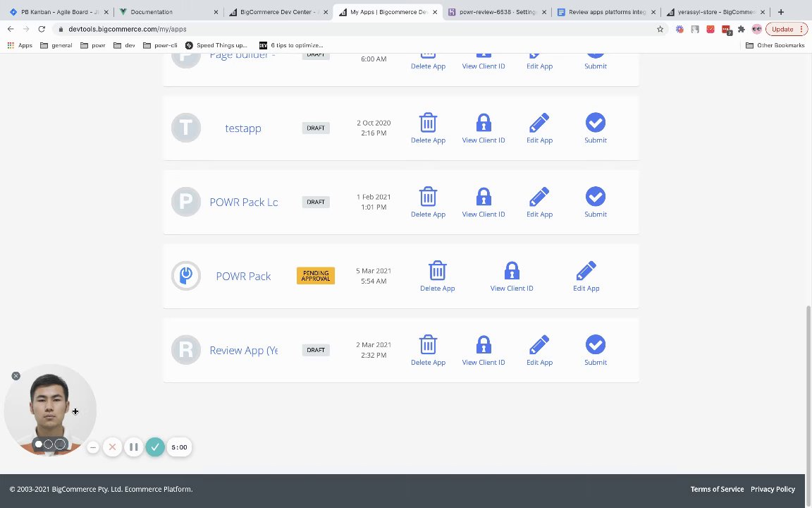Open Speed Things up bookmark
Screen dimensions: 812x508
click(216, 45)
